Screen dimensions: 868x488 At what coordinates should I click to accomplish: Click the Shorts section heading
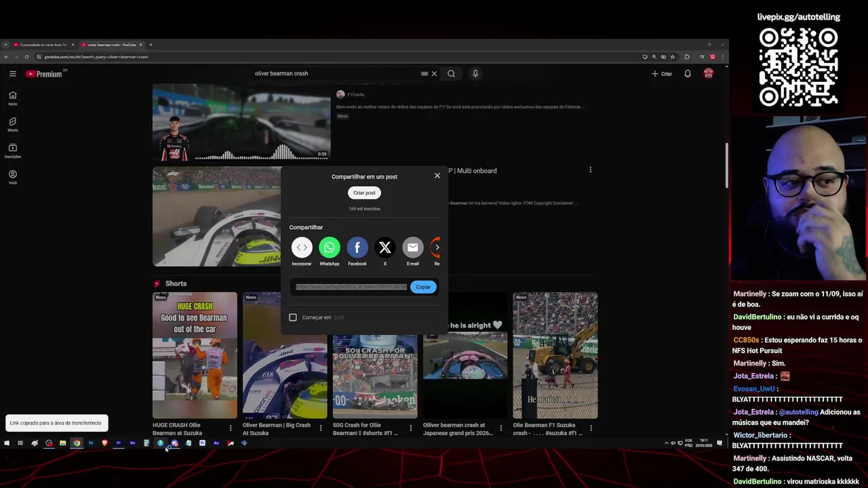pyautogui.click(x=176, y=284)
